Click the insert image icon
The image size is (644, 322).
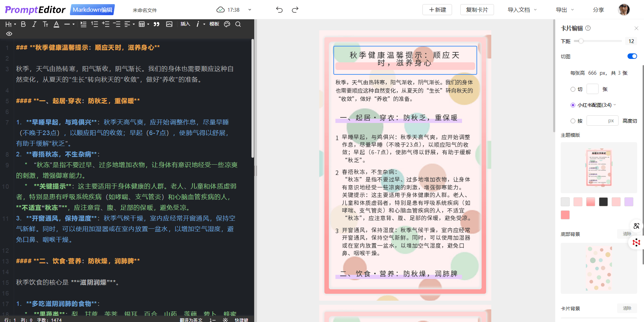point(169,24)
